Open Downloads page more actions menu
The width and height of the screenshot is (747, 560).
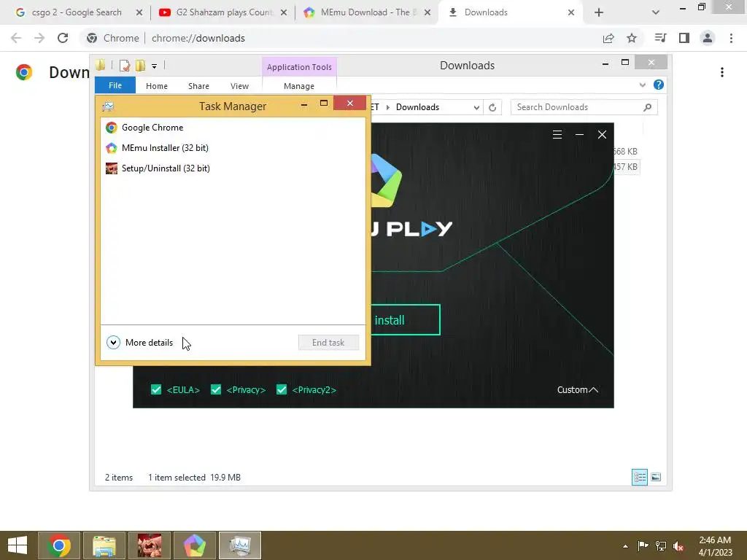pyautogui.click(x=722, y=72)
